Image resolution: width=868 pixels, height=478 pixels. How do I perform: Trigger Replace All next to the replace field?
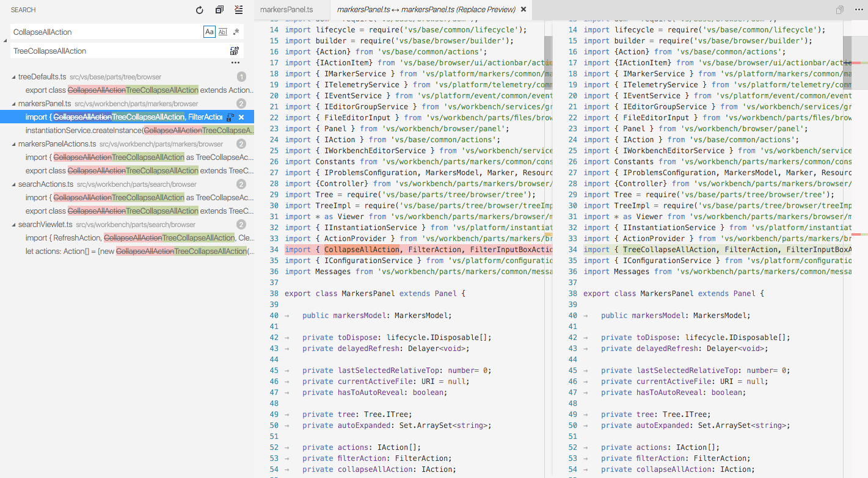point(234,50)
